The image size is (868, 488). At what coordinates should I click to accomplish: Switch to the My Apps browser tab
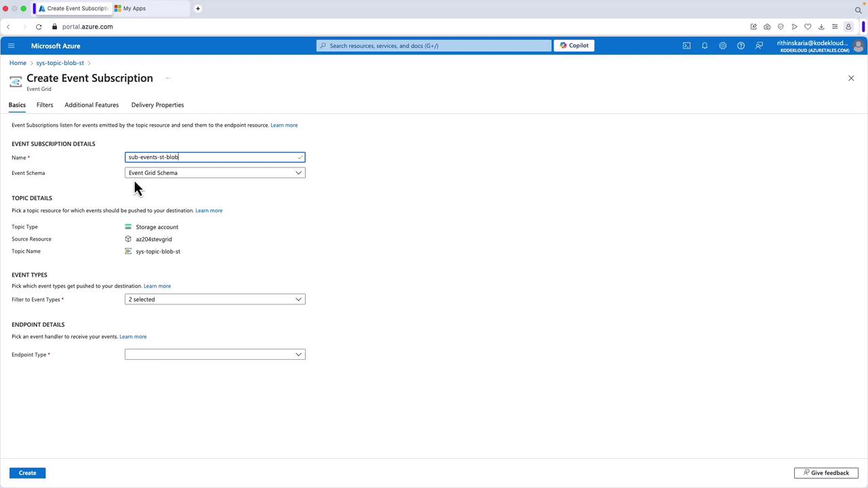tap(151, 9)
